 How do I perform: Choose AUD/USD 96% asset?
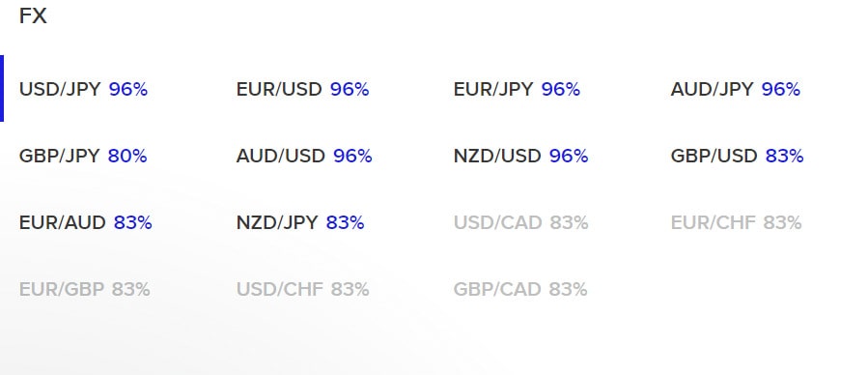304,157
